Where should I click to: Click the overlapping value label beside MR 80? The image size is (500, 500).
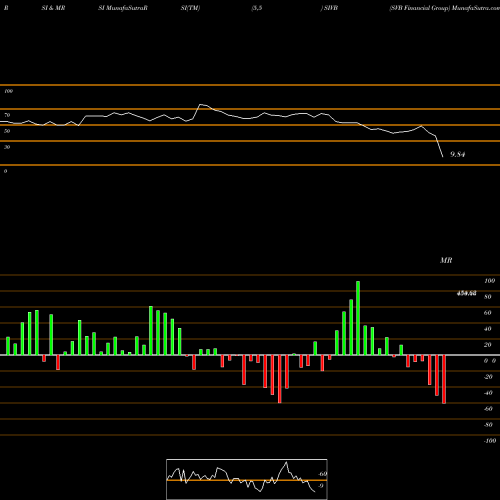pyautogui.click(x=466, y=293)
